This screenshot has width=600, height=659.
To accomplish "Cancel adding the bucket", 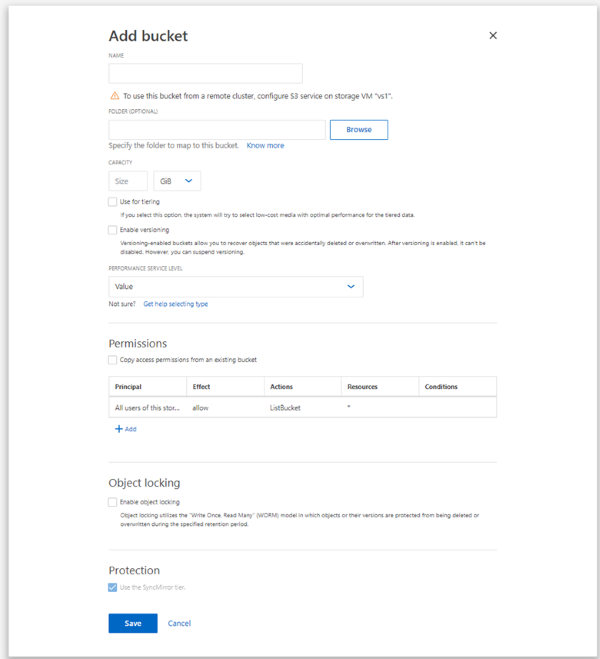I will [x=179, y=623].
